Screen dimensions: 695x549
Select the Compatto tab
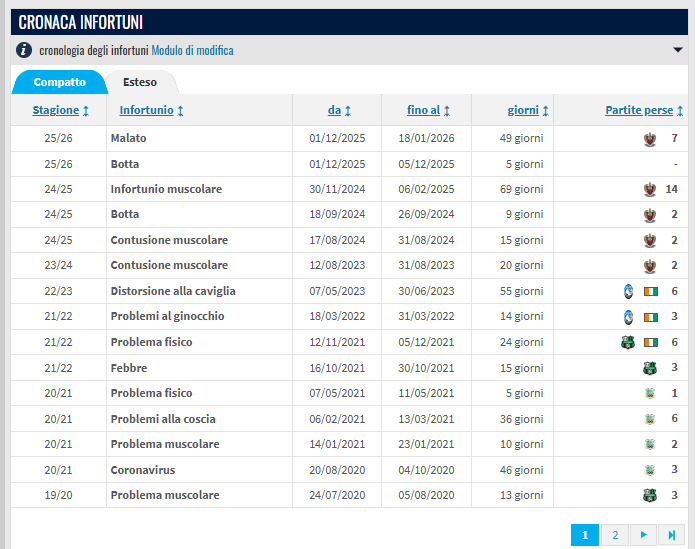click(x=60, y=82)
